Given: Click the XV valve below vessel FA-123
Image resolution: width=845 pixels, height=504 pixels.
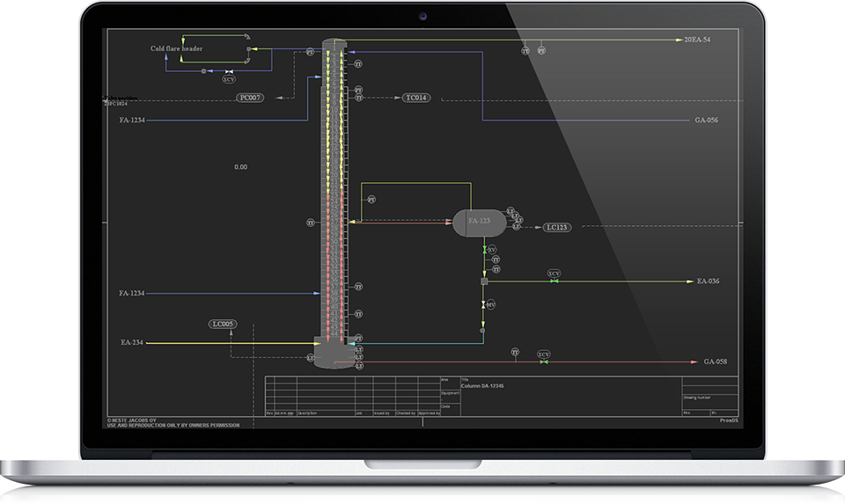Looking at the screenshot, I should (490, 251).
